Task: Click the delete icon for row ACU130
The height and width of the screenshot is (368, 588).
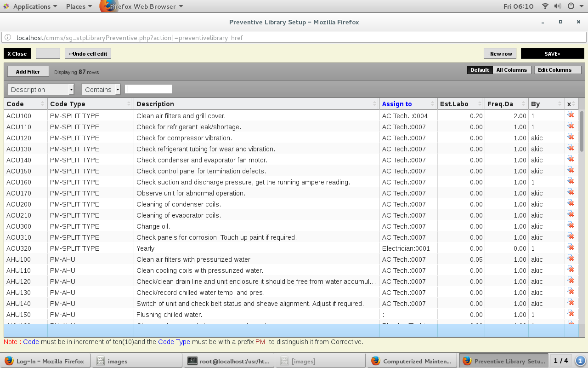Action: 571,148
